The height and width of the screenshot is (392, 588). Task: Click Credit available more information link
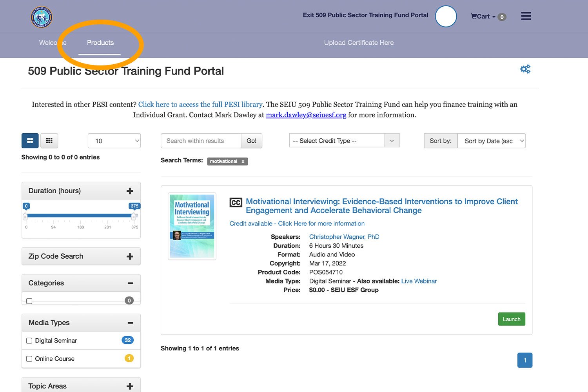(297, 223)
